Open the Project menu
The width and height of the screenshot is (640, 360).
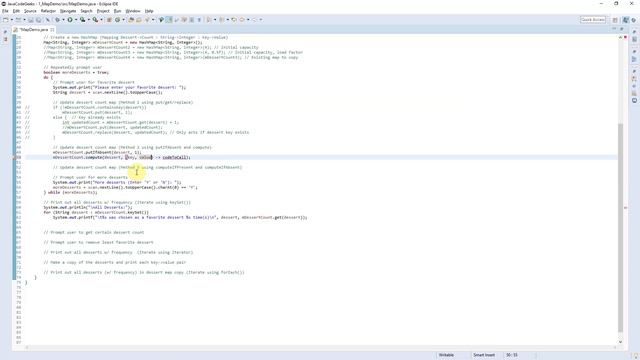point(103,11)
